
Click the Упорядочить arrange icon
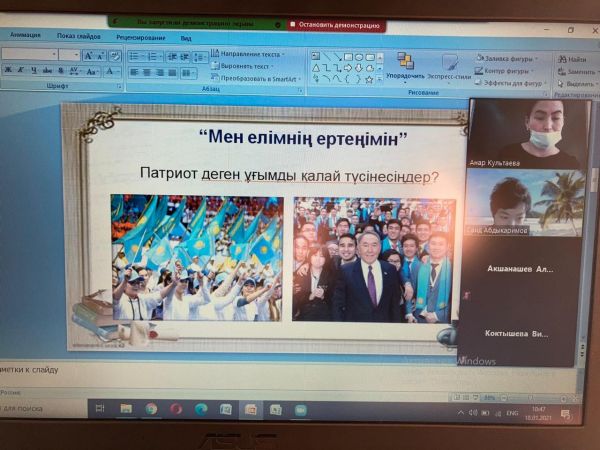click(404, 66)
